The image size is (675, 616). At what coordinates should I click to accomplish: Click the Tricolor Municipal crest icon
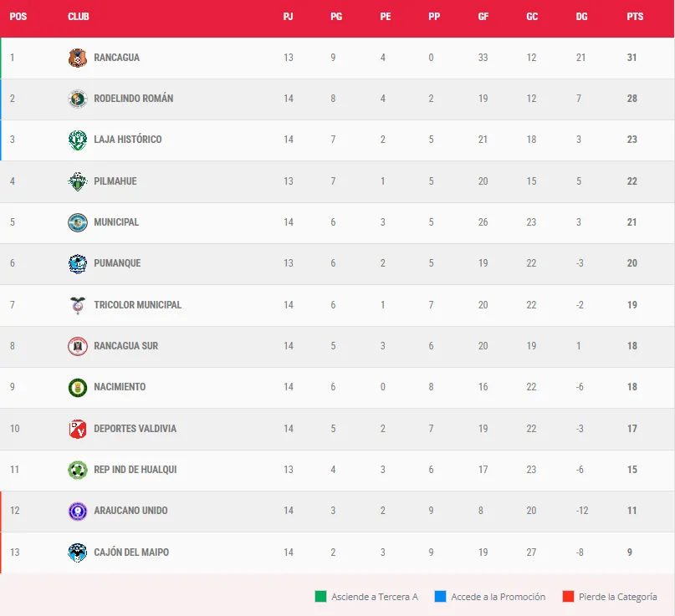pyautogui.click(x=77, y=305)
